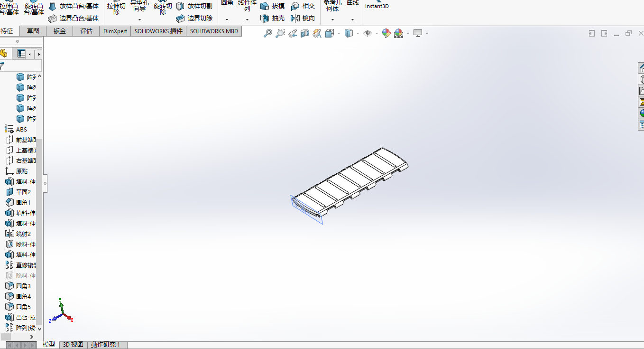
Task: Click the 原點 origin icon in tree
Action: 9,171
